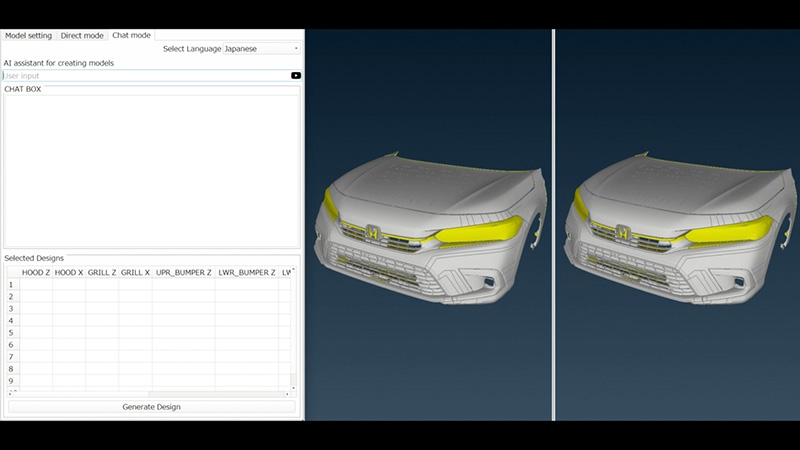Switch to the Direct mode tab

(x=82, y=35)
